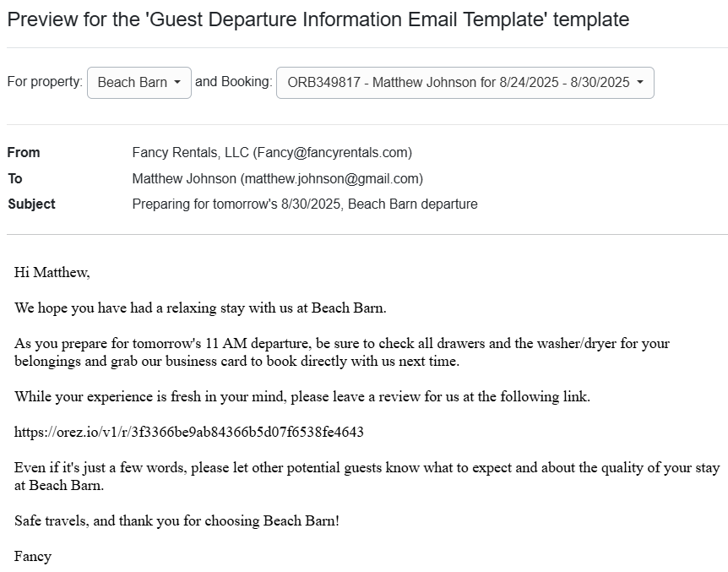
Task: Click the bold 'Subject' field label
Action: pos(31,204)
